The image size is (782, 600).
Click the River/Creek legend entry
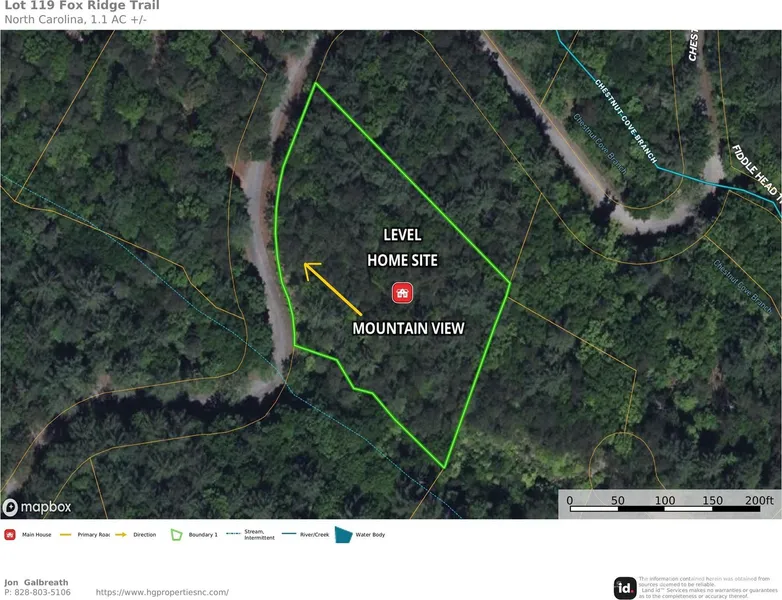point(305,535)
